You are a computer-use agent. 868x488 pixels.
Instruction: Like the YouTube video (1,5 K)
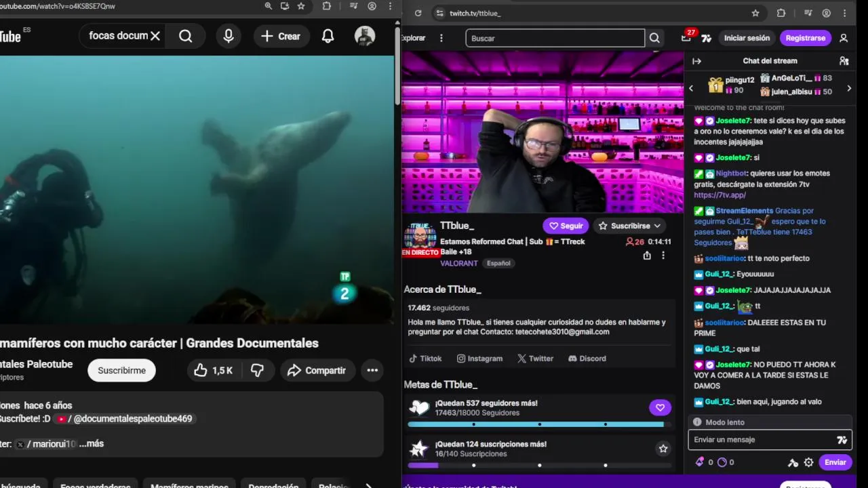(213, 371)
